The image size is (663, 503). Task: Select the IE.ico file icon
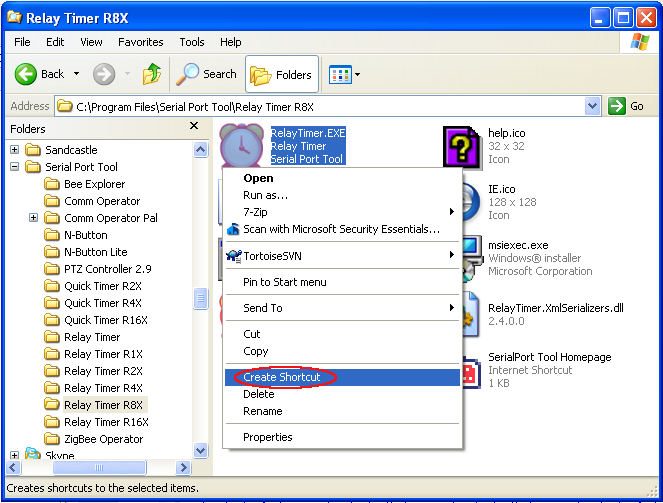coord(471,202)
